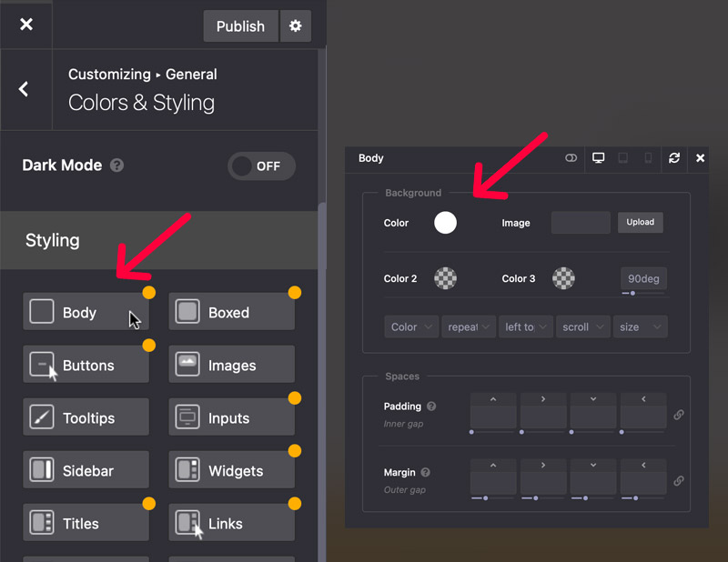Switch to tablet device view icon

point(623,158)
